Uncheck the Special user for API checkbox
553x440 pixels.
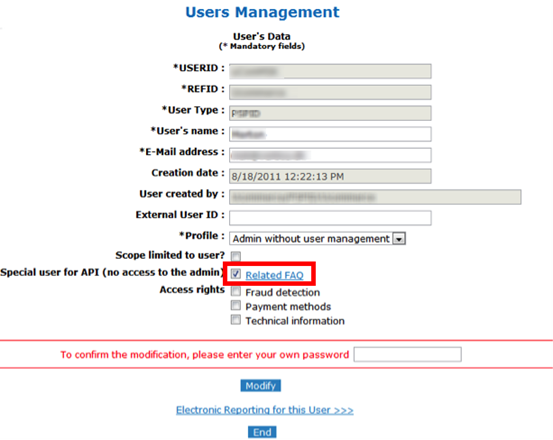[236, 274]
